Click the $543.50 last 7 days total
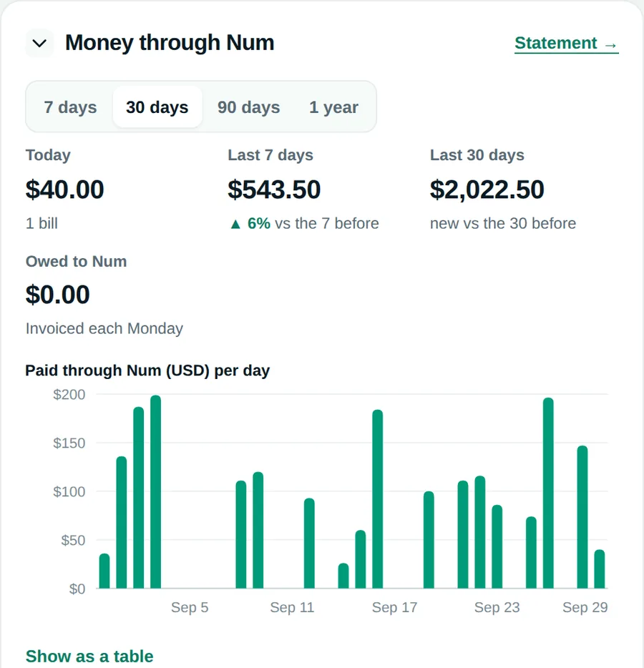This screenshot has width=644, height=668. pos(274,190)
